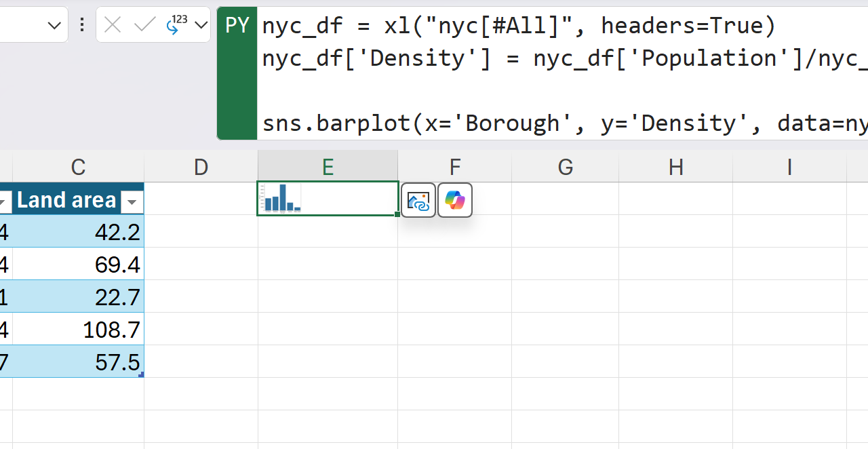Select column H header
Viewport: 868px width, 449px height.
click(675, 167)
